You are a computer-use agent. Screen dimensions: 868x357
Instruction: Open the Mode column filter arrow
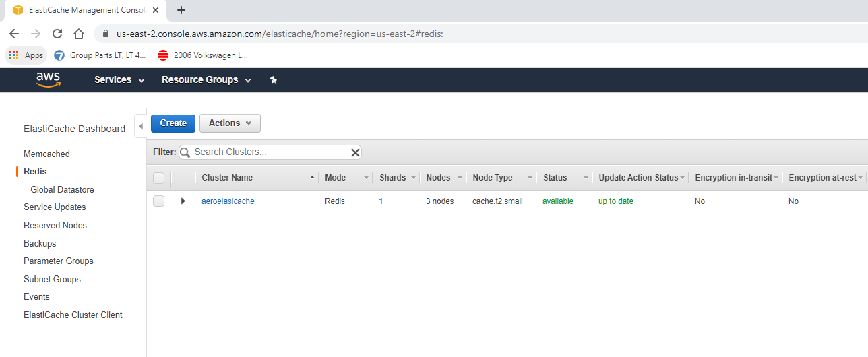coord(366,178)
